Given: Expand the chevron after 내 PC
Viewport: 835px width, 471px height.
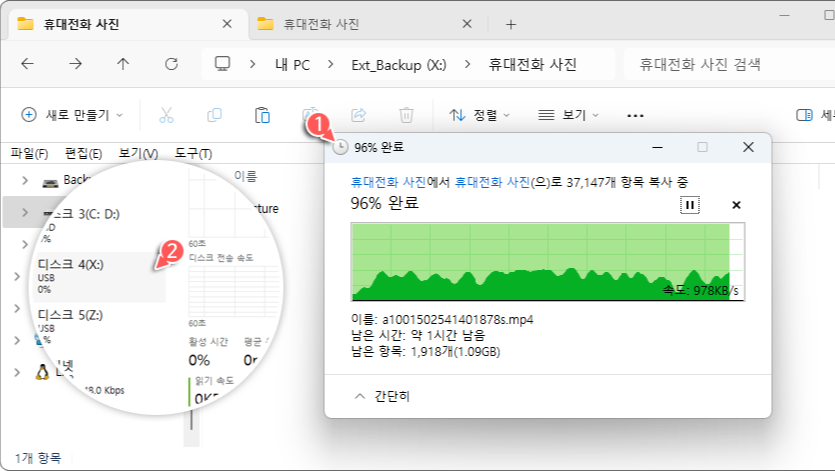Looking at the screenshot, I should 331,64.
